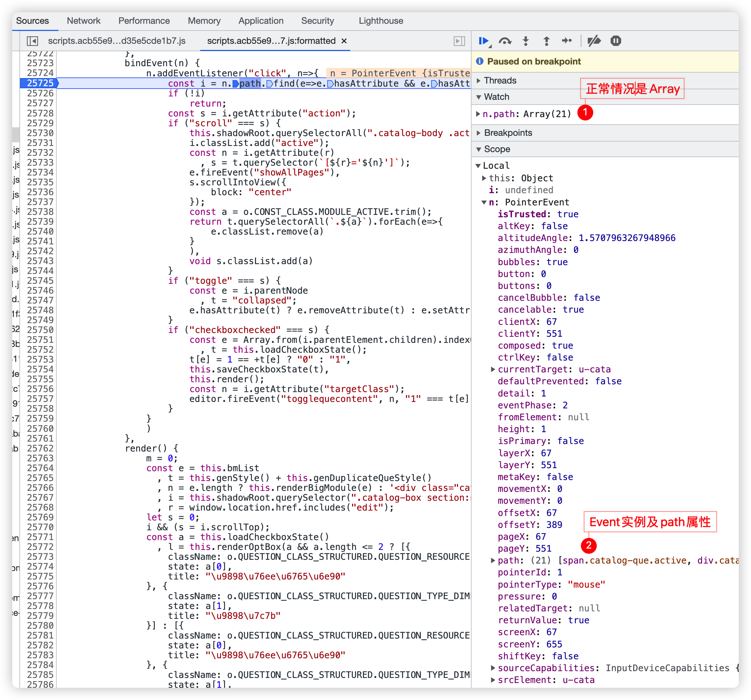Viewport: 751px width, 700px height.
Task: Click 'clientY: 551' property
Action: [x=530, y=334]
